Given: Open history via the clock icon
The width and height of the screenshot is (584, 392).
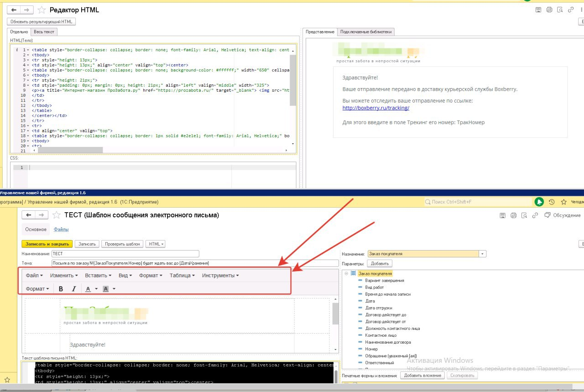Looking at the screenshot, I should pyautogui.click(x=552, y=201).
